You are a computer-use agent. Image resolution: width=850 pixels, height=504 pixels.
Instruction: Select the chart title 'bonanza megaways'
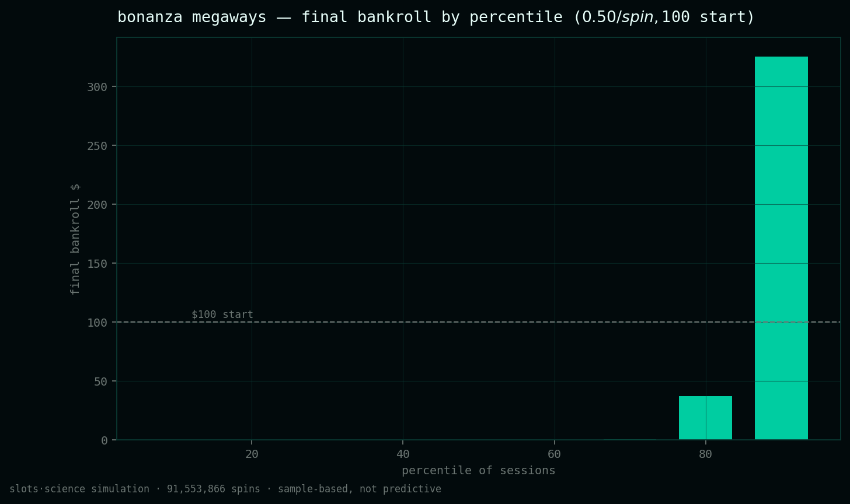191,17
